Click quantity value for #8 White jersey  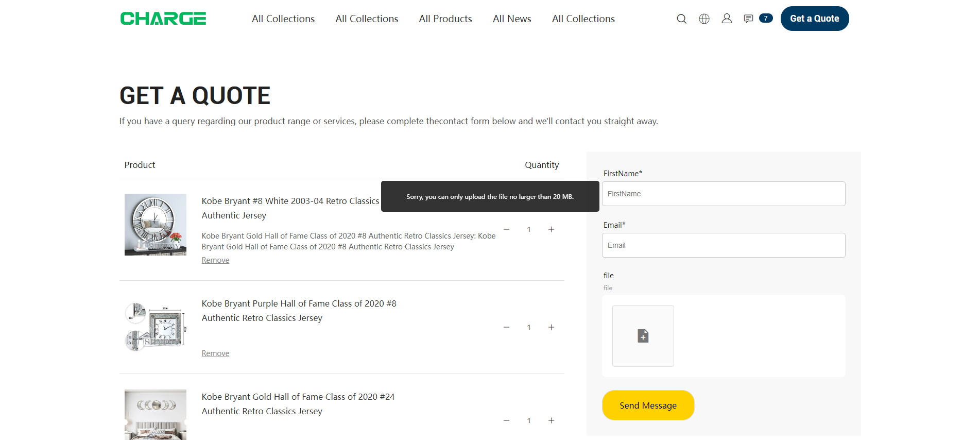[529, 229]
